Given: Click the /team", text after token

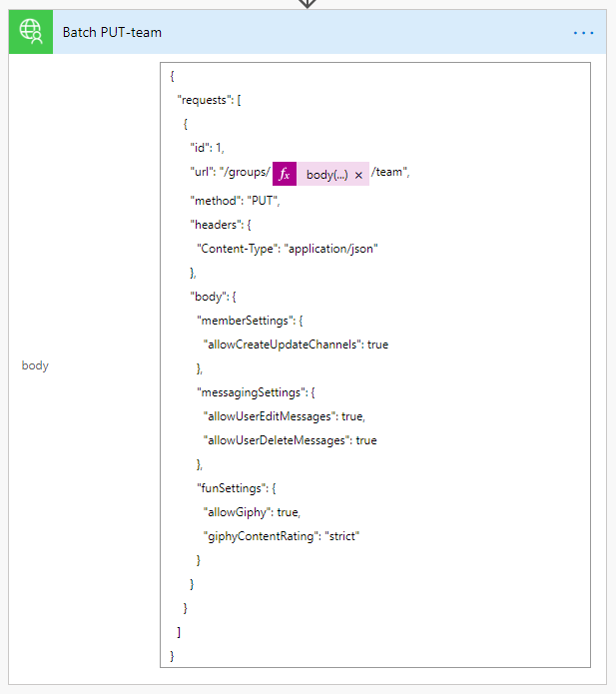Looking at the screenshot, I should coord(390,172).
